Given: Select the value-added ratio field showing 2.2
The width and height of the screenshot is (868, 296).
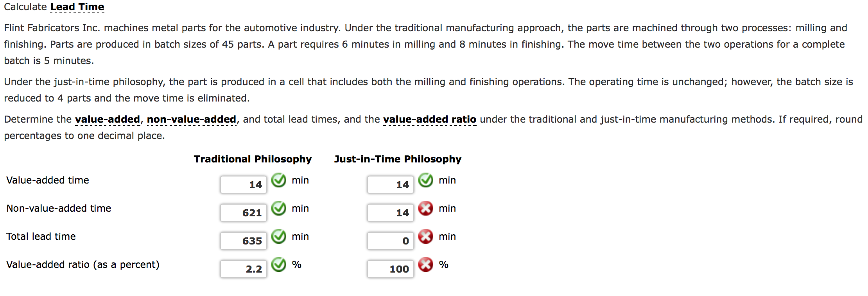Looking at the screenshot, I should pyautogui.click(x=243, y=269).
